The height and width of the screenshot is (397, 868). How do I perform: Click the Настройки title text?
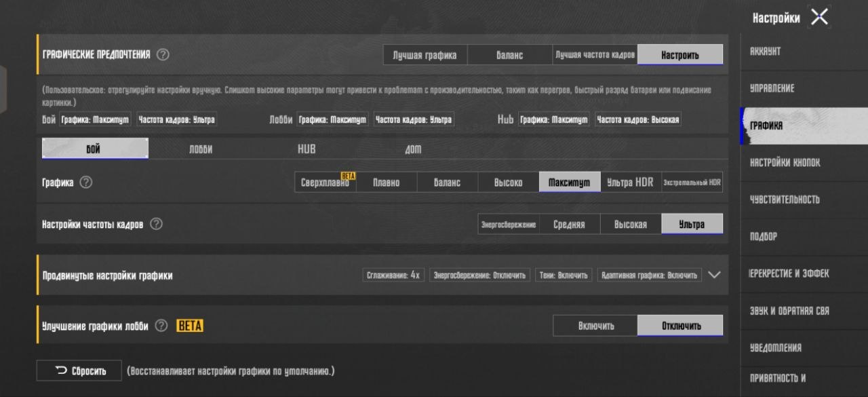tap(776, 18)
